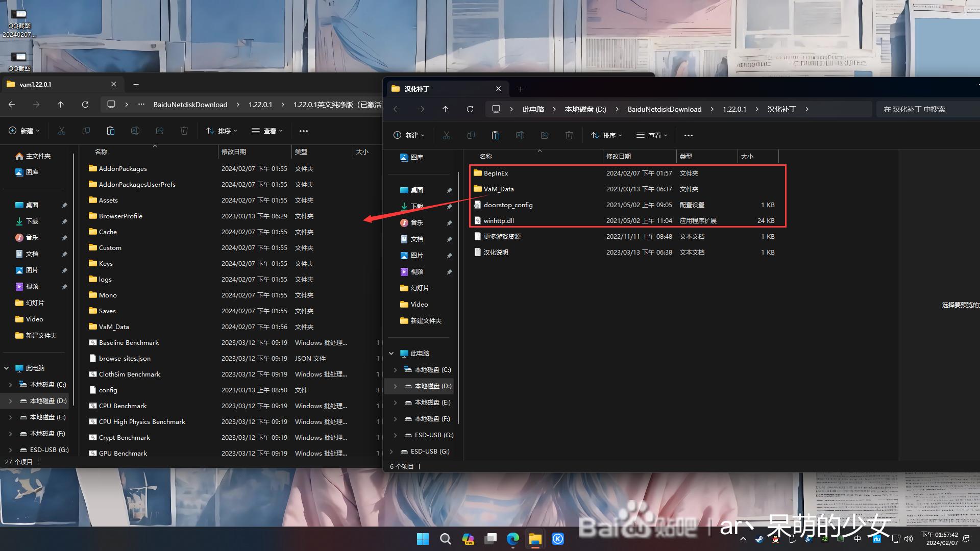This screenshot has height=551, width=980.
Task: Click Delete trash icon in vam1.22.0.1 window
Action: pyautogui.click(x=184, y=131)
